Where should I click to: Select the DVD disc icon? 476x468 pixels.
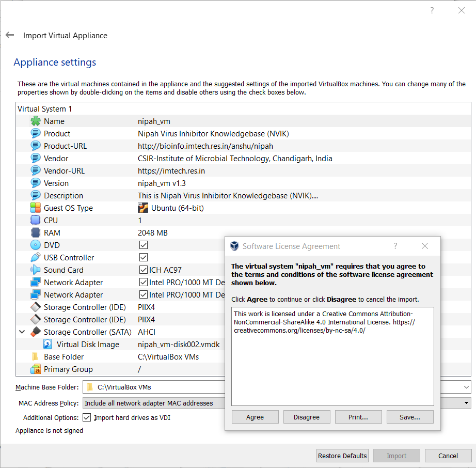pyautogui.click(x=35, y=245)
